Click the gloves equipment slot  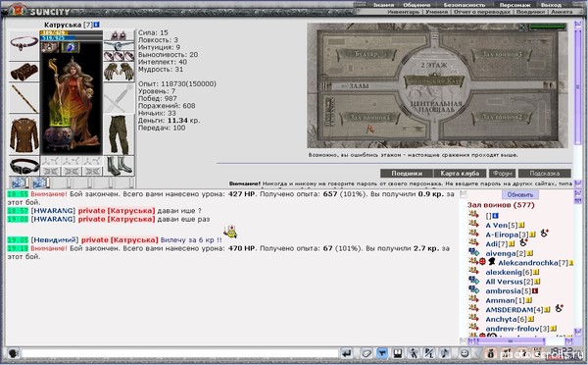119,72
